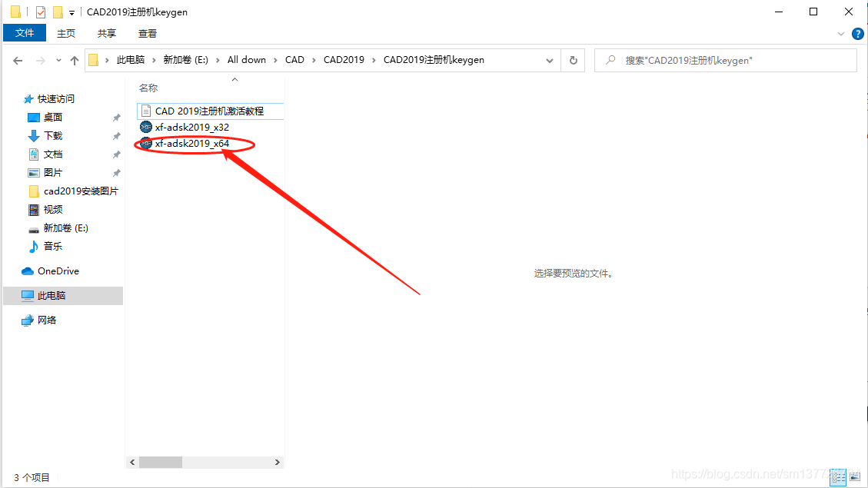This screenshot has width=868, height=488.
Task: Click the magnifier icon in the search box
Action: coord(610,60)
